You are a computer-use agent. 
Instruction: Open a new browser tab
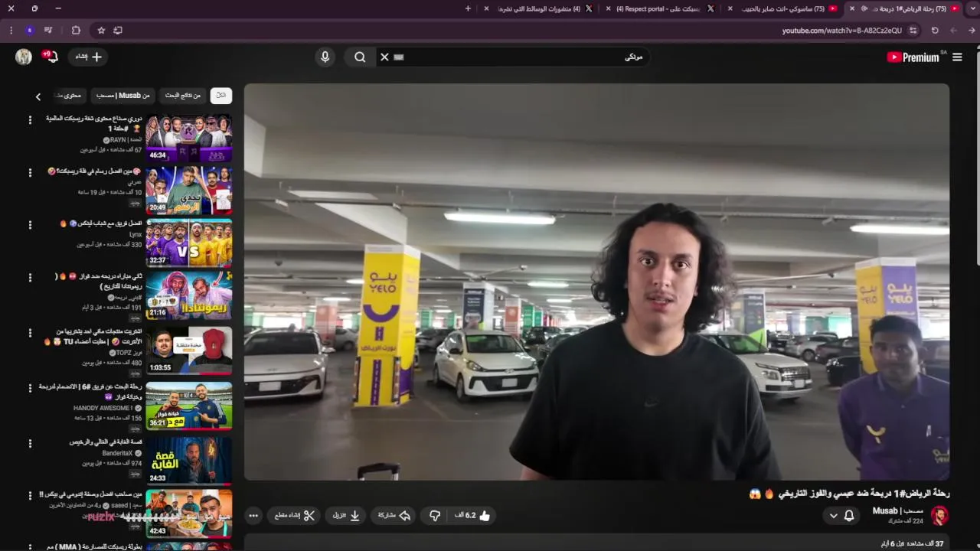pyautogui.click(x=468, y=8)
